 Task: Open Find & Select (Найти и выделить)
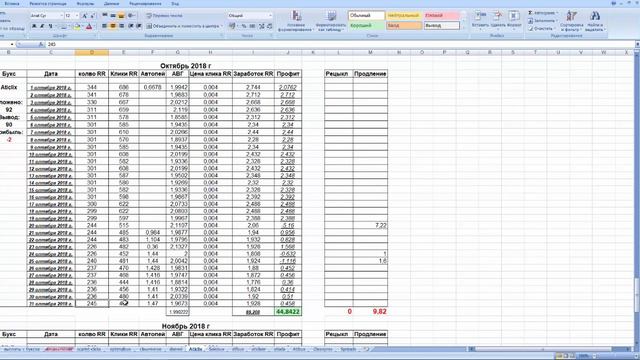[x=595, y=21]
